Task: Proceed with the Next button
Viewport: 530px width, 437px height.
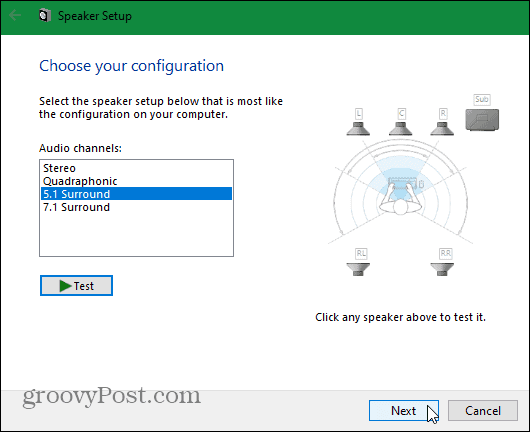Action: [x=404, y=411]
